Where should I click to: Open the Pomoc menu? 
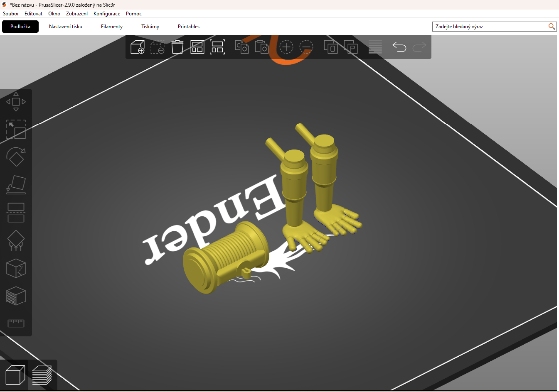(134, 14)
